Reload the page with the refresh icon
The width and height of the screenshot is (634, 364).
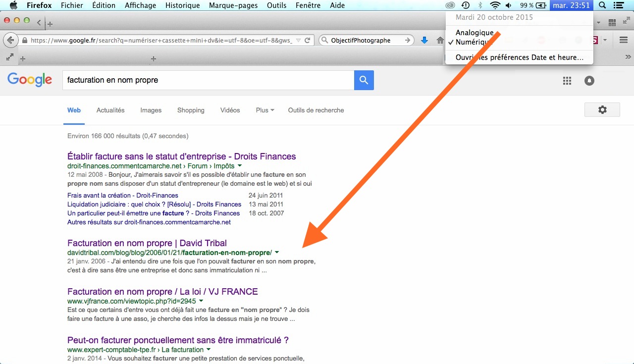pos(308,41)
